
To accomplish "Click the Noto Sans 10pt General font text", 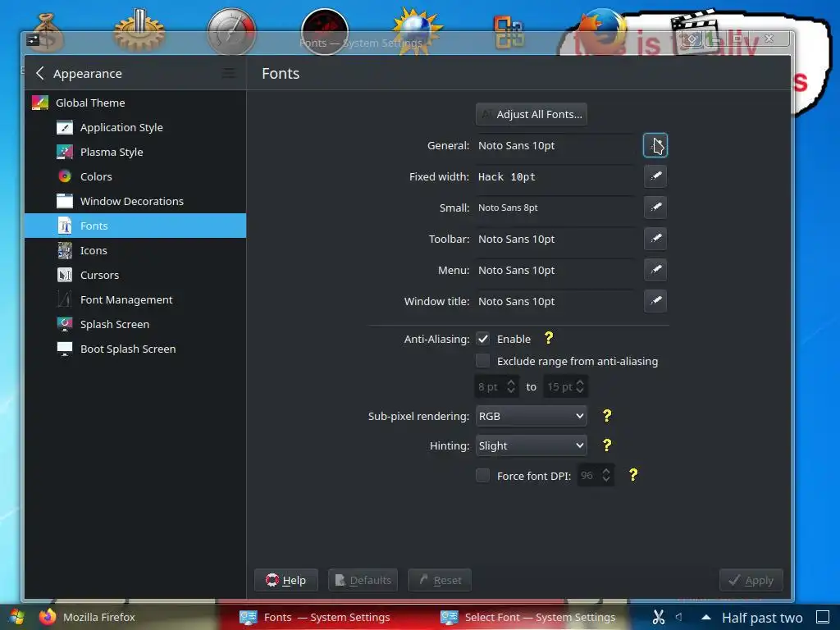I will point(517,146).
